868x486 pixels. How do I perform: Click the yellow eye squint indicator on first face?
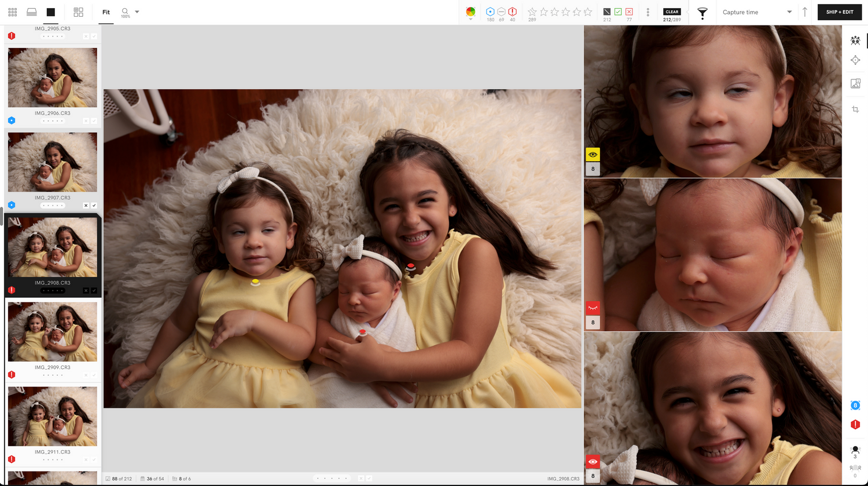593,155
